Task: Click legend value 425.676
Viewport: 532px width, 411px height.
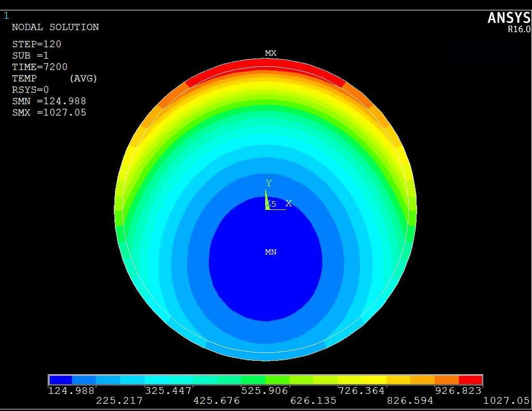Action: (217, 401)
